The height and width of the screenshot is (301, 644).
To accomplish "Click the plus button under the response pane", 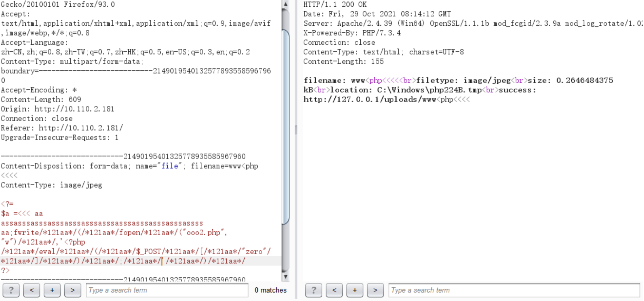I will 355,290.
